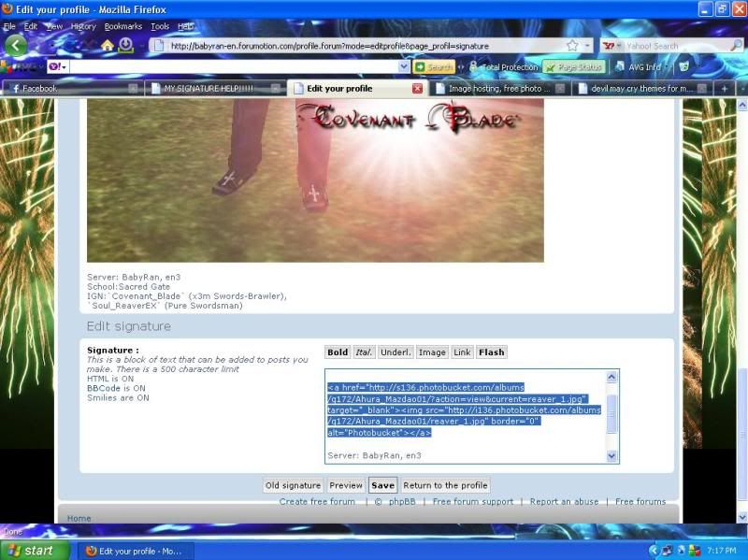Open the Help menu
Image resolution: width=748 pixels, height=560 pixels.
tap(185, 27)
